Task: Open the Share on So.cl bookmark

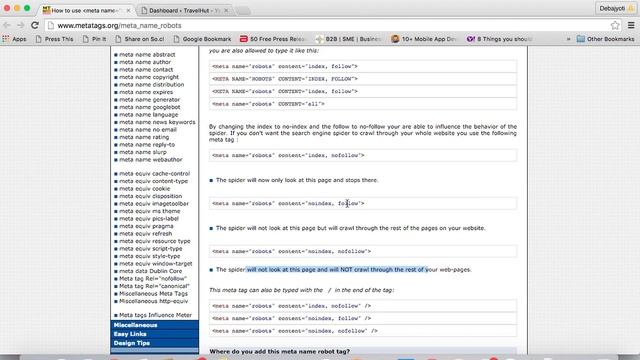Action: tap(140, 39)
